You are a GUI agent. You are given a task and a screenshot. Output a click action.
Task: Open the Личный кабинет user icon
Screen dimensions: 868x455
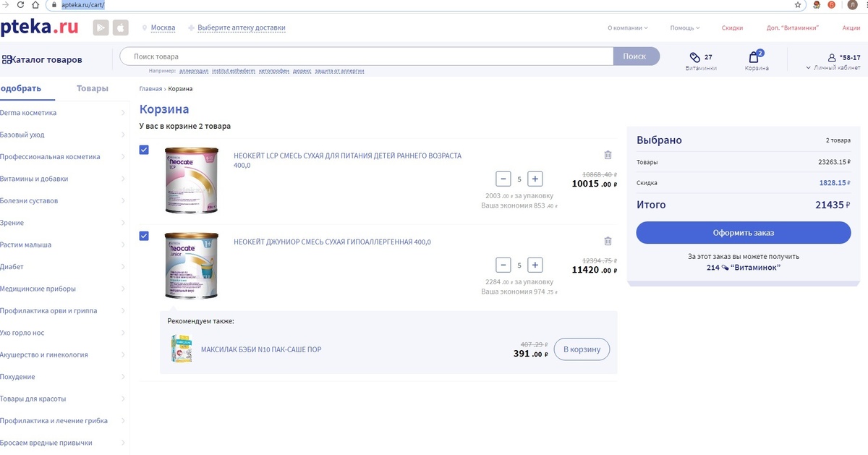(x=832, y=57)
